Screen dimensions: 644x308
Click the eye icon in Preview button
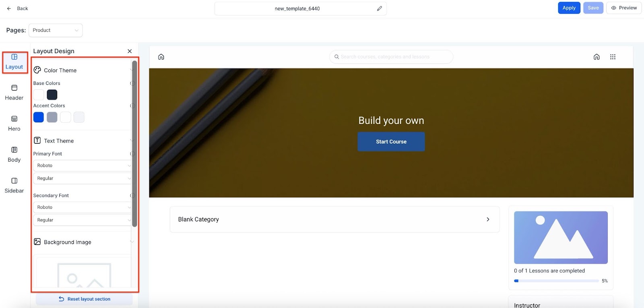coord(614,8)
